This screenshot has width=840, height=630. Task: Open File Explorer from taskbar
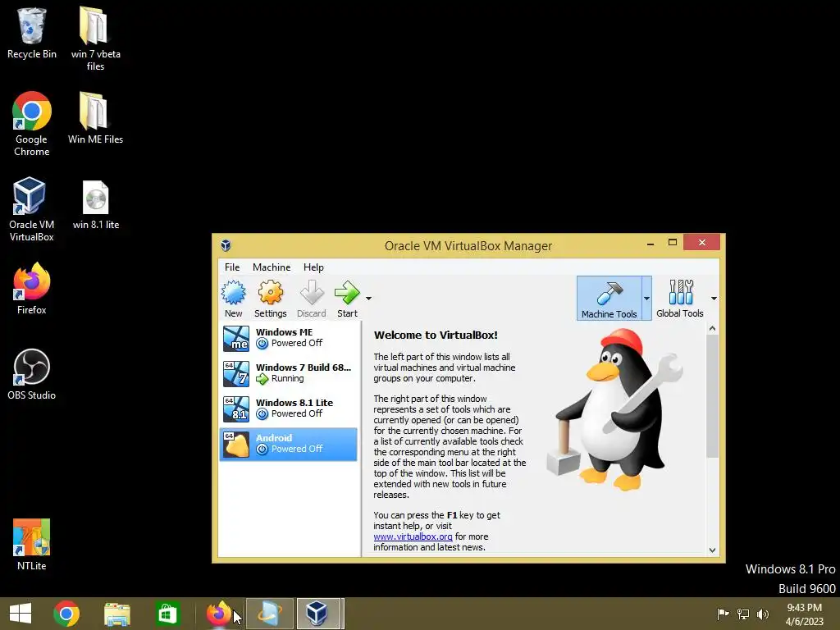(116, 614)
